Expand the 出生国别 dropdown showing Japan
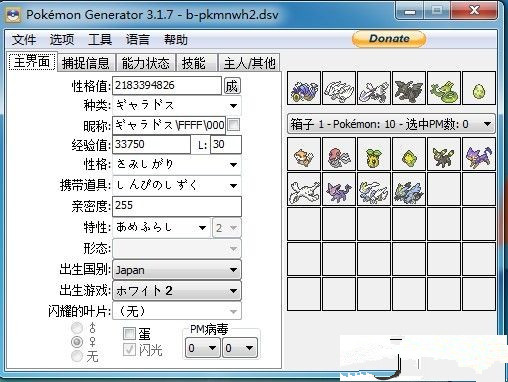Viewport: 508px width, 382px height. click(177, 270)
